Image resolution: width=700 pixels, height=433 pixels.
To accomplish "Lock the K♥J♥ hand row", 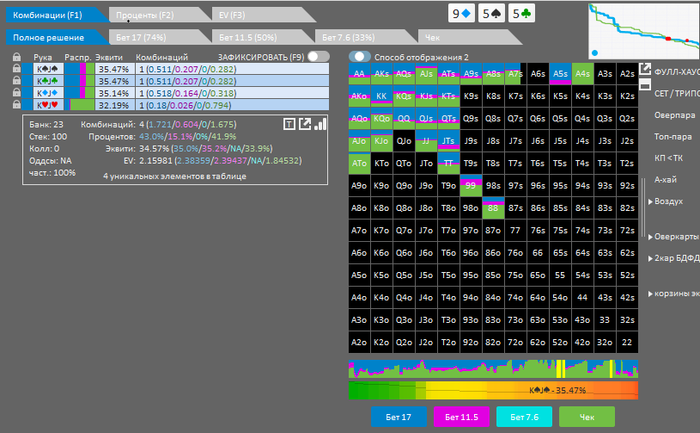I will tap(17, 105).
